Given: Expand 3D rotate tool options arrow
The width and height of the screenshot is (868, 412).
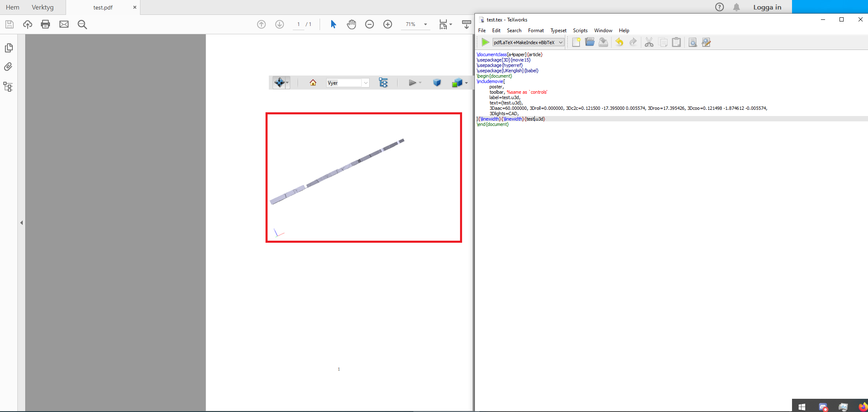Looking at the screenshot, I should 287,83.
